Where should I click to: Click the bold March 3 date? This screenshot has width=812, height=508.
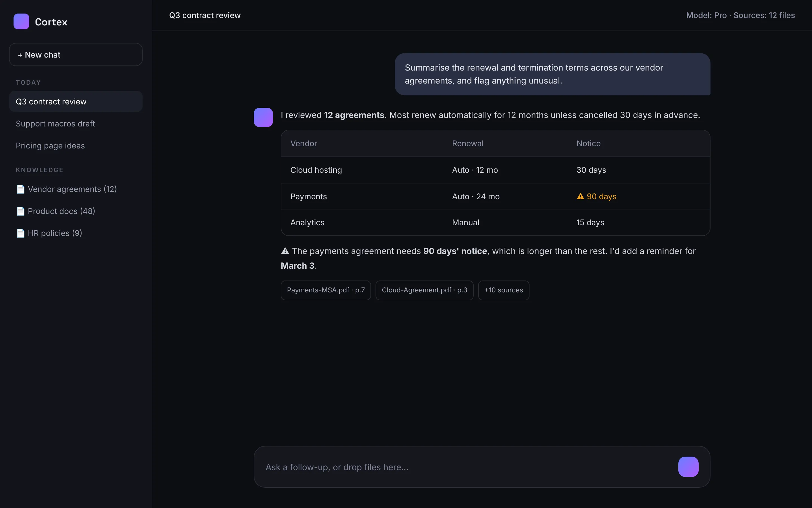[x=298, y=266]
